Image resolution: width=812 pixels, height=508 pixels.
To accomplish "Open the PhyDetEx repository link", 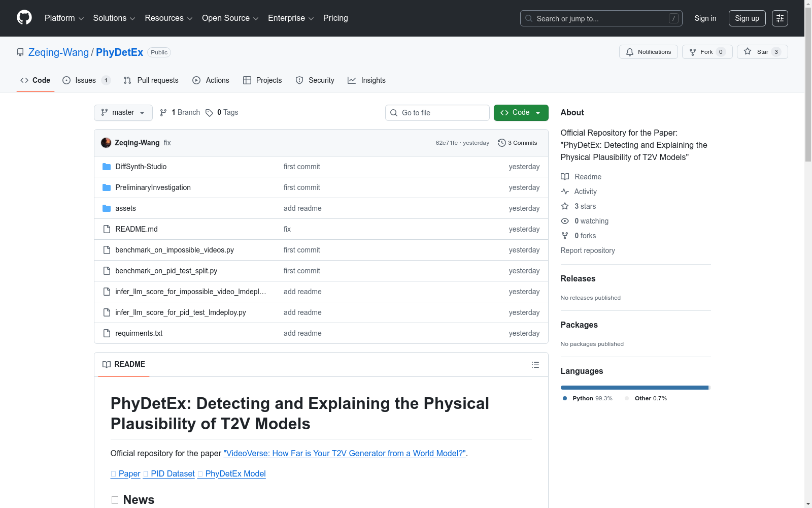I will coord(119,52).
